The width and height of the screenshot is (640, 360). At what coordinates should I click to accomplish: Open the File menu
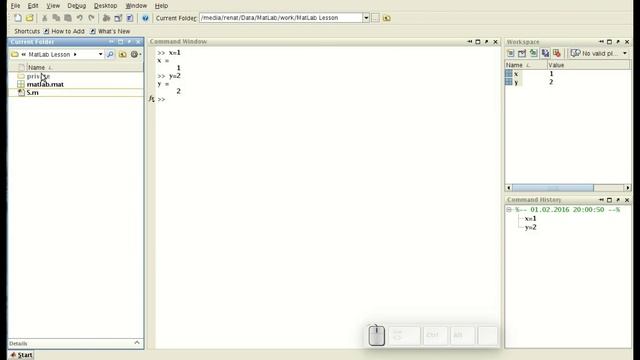(16, 6)
